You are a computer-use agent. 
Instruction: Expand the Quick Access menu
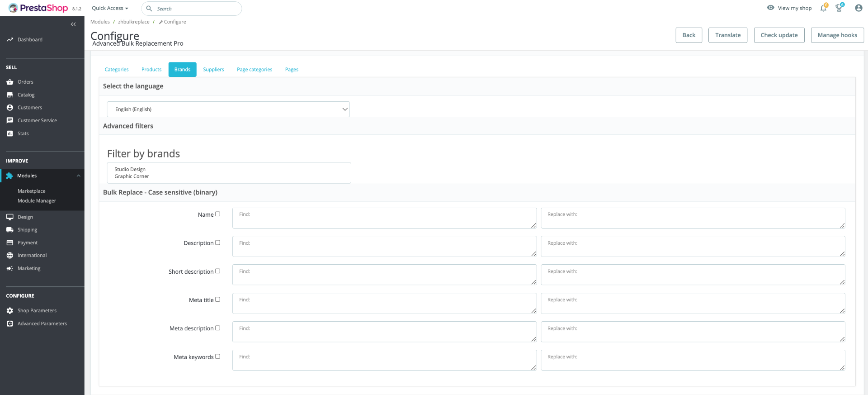110,8
